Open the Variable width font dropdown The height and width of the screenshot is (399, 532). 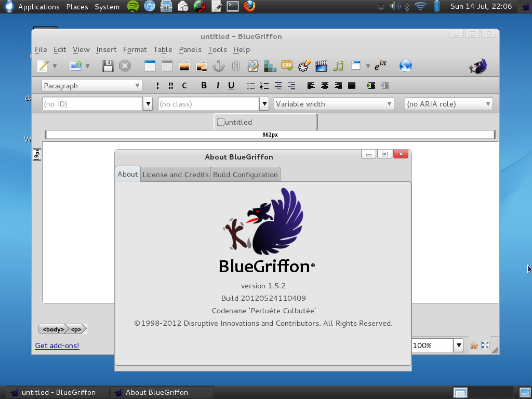click(334, 104)
